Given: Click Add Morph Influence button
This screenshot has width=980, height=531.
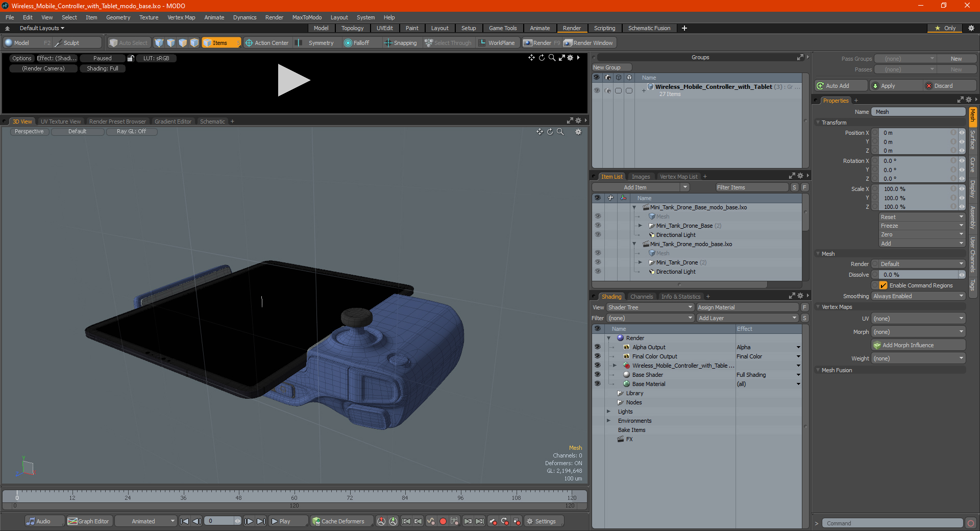Looking at the screenshot, I should click(x=918, y=345).
